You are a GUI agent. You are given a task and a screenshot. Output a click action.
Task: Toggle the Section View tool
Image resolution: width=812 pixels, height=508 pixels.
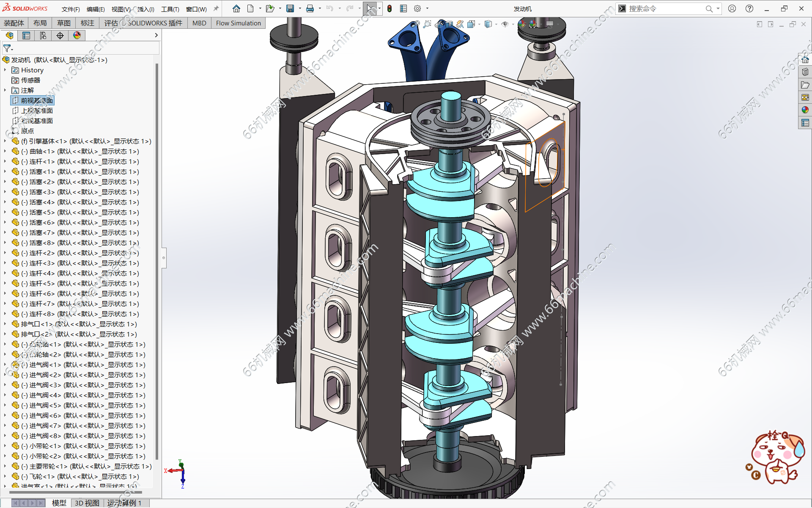click(x=449, y=24)
